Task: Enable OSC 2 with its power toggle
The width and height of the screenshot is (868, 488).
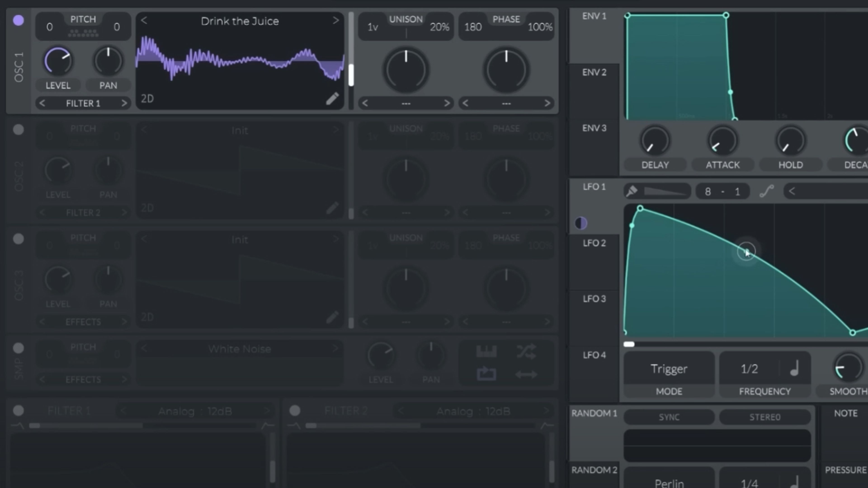Action: [x=19, y=130]
